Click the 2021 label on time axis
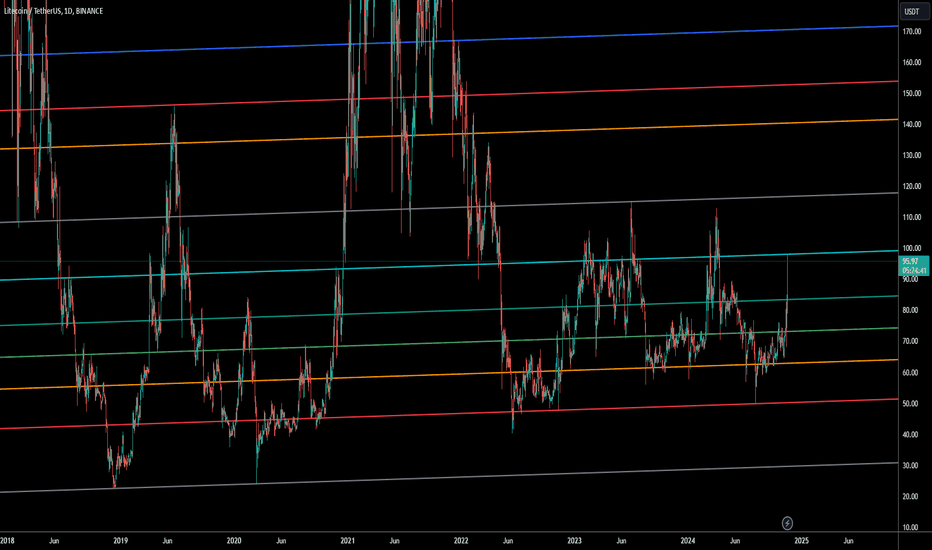This screenshot has width=932, height=550. (x=348, y=540)
